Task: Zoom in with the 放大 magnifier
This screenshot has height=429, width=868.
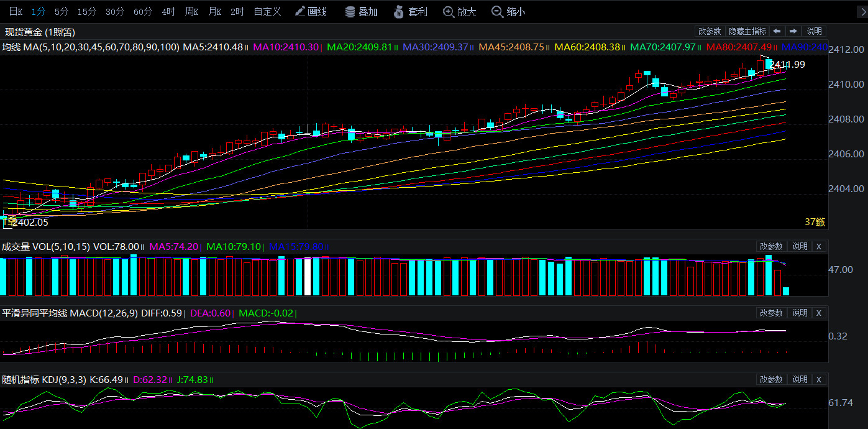Action: click(x=460, y=12)
